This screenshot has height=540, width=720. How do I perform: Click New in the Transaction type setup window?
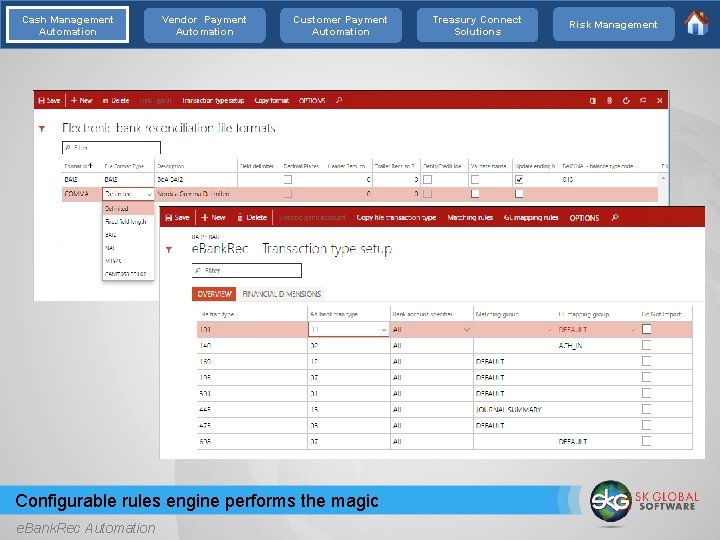tap(214, 218)
